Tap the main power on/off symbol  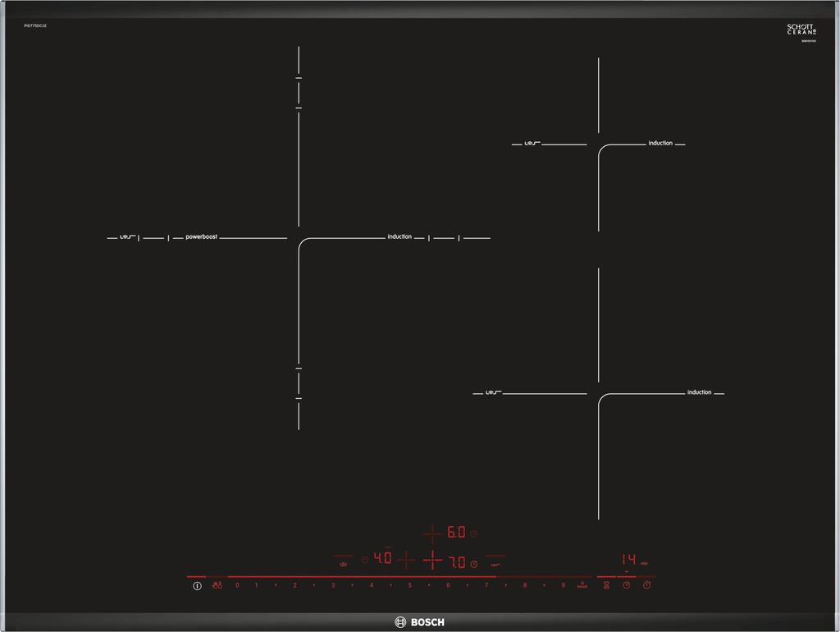(x=197, y=586)
